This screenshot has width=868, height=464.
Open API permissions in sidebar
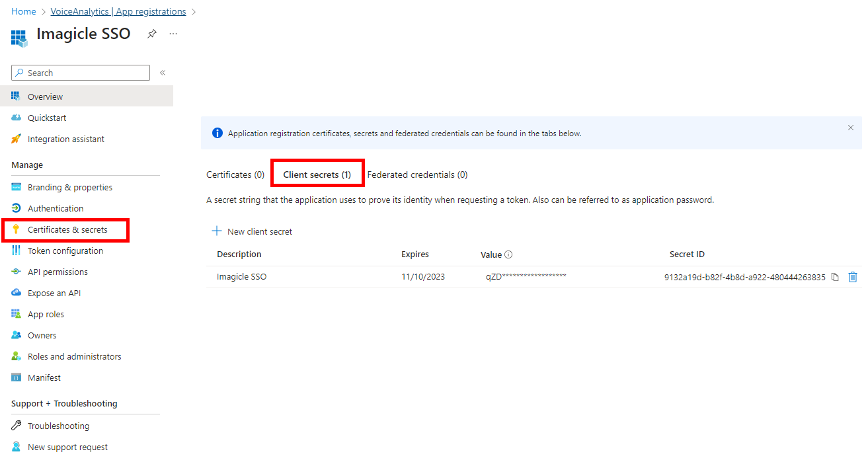click(x=58, y=272)
